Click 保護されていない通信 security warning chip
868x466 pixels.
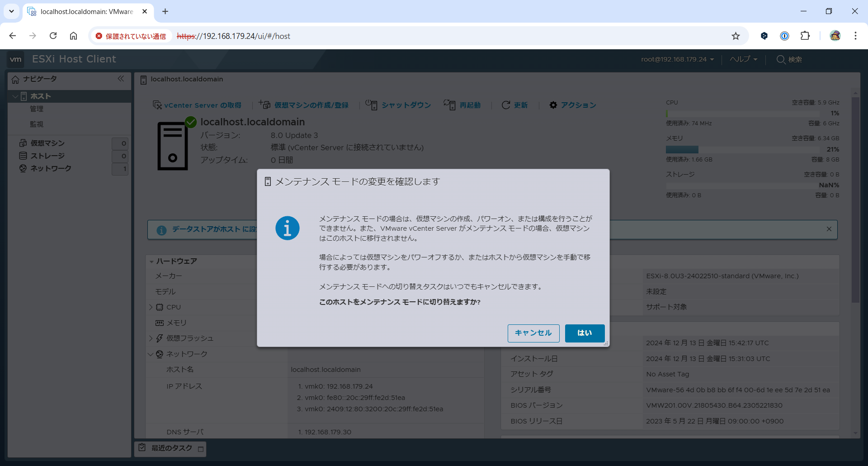(131, 36)
